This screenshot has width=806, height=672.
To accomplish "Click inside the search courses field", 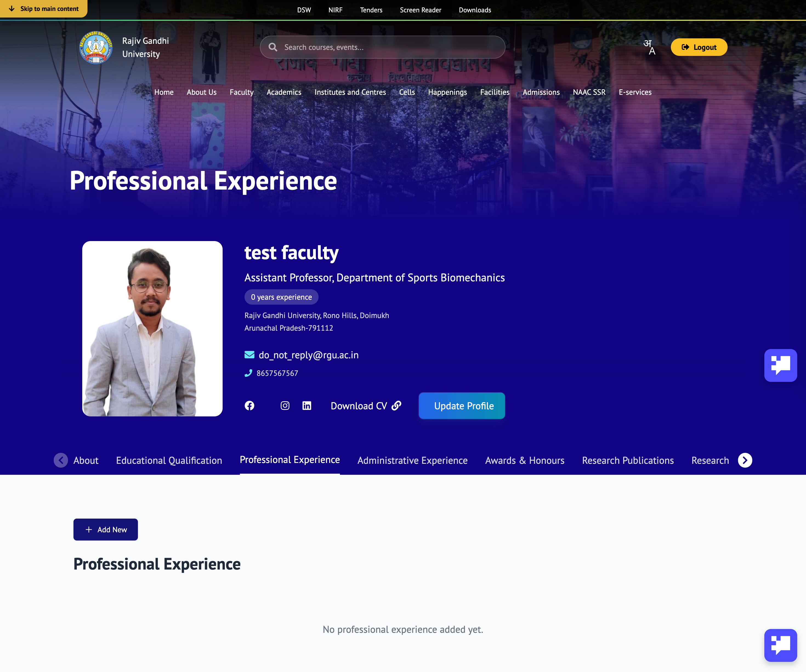I will 384,47.
